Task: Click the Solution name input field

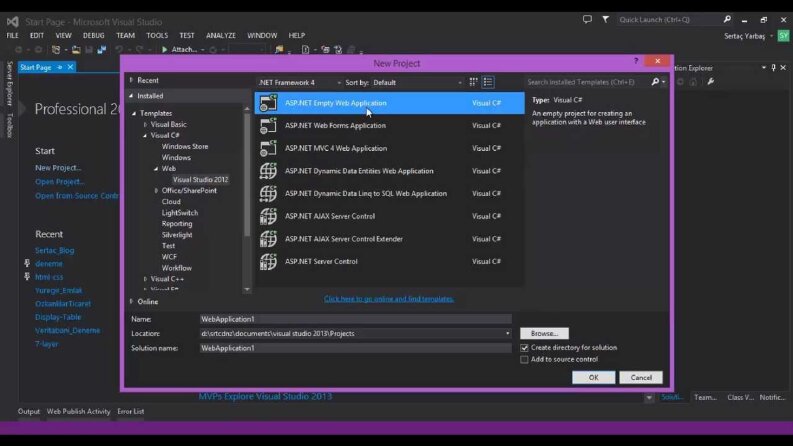Action: (356, 348)
